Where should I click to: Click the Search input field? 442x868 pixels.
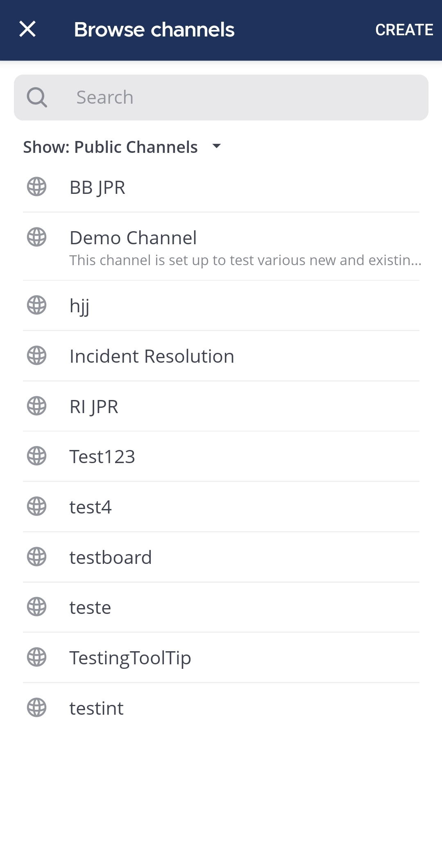pos(246,98)
